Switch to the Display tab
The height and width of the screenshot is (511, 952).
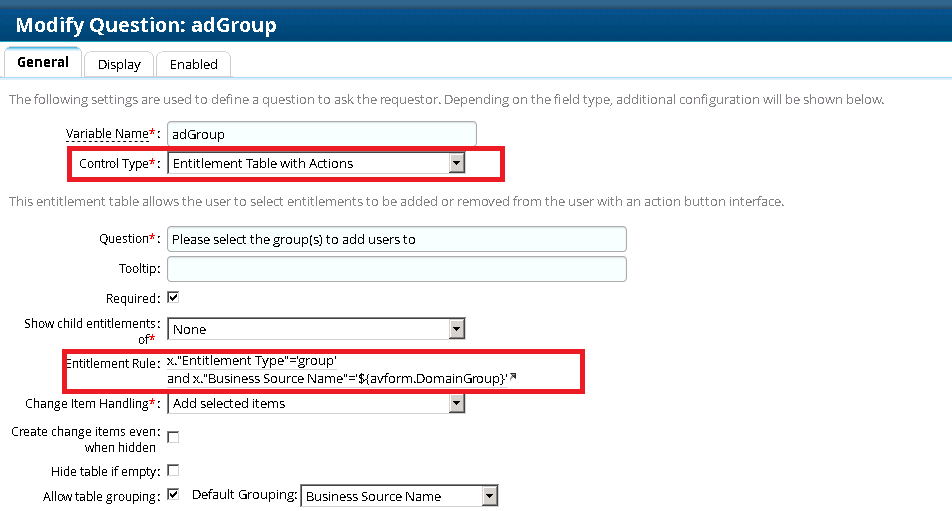[x=119, y=64]
